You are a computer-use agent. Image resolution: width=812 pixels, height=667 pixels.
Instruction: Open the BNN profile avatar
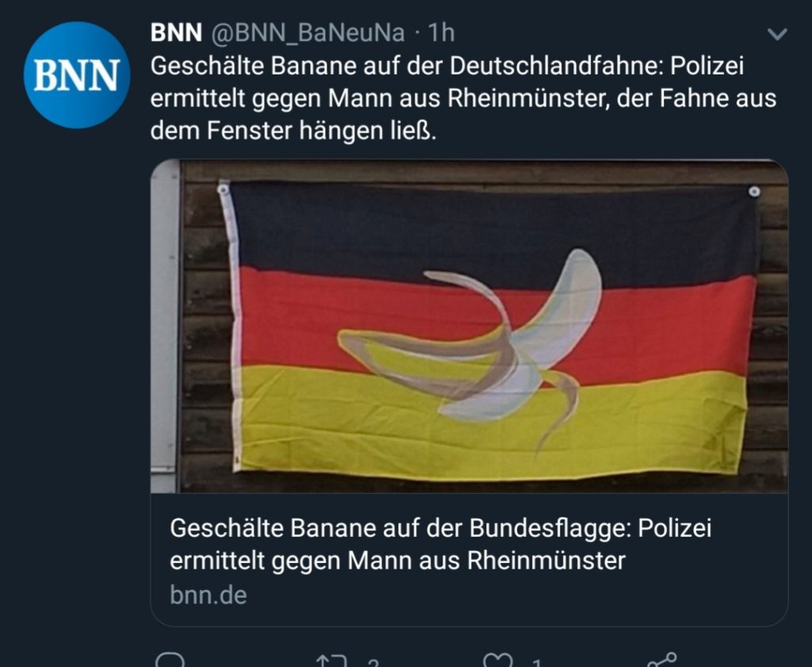(77, 75)
